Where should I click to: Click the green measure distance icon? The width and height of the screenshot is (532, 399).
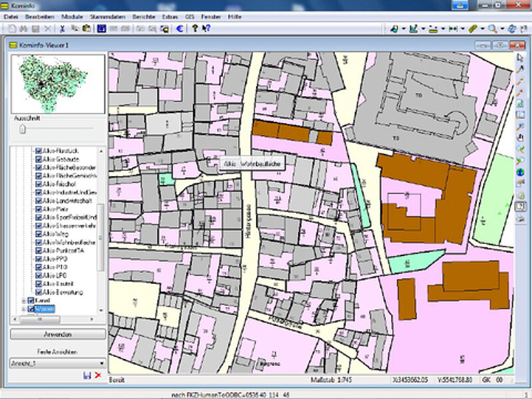tap(453, 29)
